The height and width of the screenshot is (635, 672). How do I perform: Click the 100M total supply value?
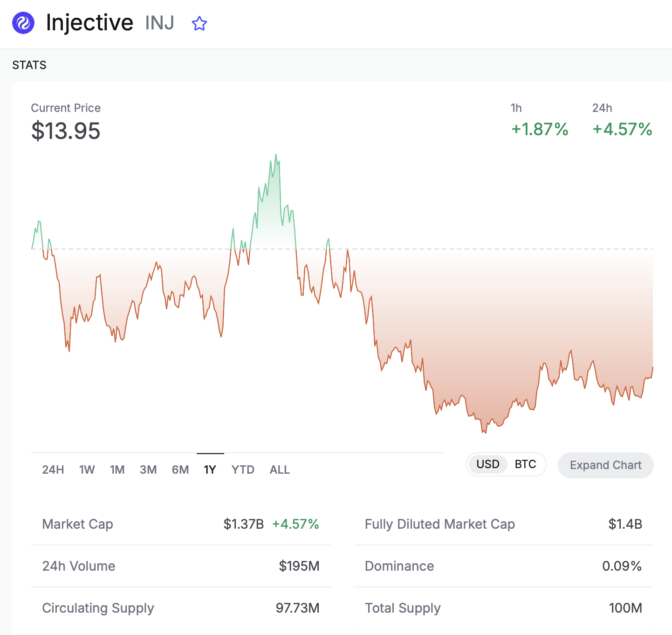pyautogui.click(x=626, y=608)
